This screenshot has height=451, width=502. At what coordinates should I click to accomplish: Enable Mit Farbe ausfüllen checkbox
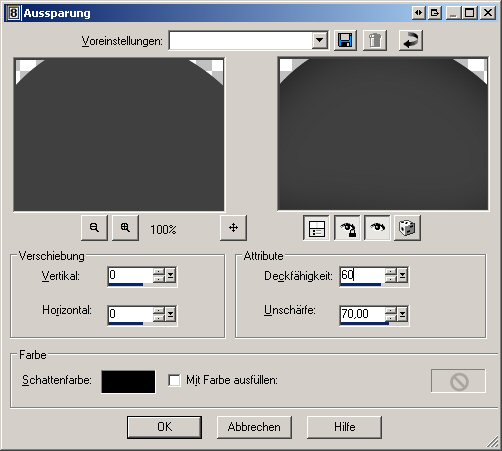(174, 380)
